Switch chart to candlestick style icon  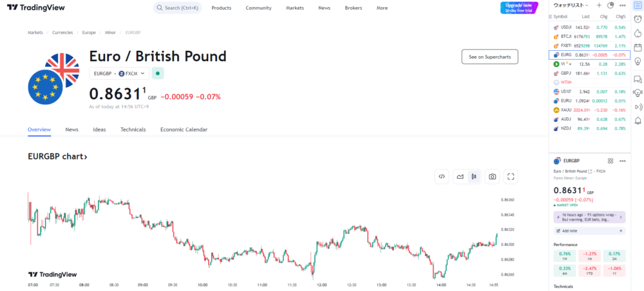pyautogui.click(x=474, y=177)
